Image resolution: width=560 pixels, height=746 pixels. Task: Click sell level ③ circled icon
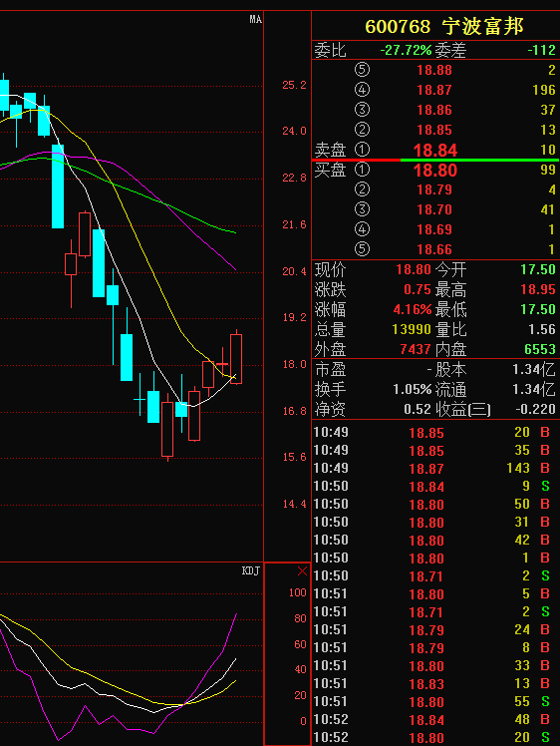click(x=362, y=110)
